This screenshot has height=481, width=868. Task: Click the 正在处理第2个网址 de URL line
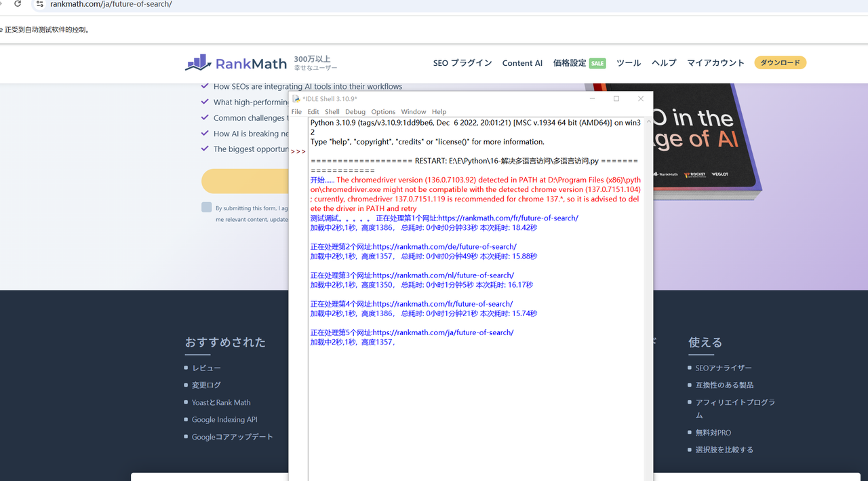pyautogui.click(x=414, y=246)
